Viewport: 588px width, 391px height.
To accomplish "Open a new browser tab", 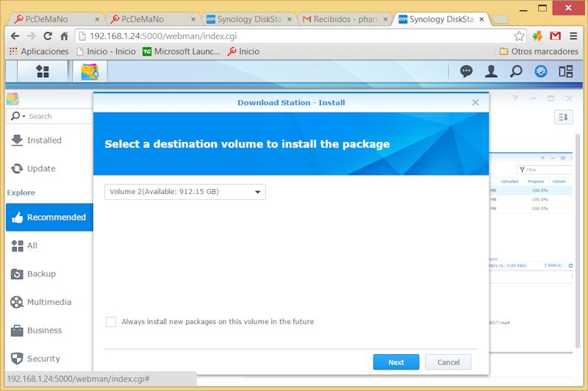I will point(500,19).
